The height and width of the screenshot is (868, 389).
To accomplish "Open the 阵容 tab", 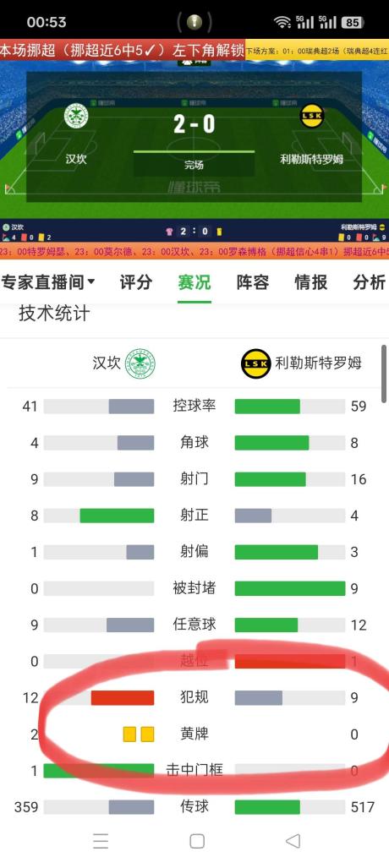I will tap(253, 282).
